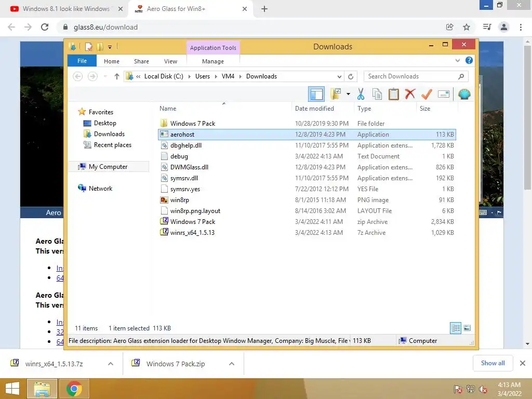Open the Customize Quick Access Toolbar arrow
Viewport: 532px width, 399px height.
click(x=110, y=47)
